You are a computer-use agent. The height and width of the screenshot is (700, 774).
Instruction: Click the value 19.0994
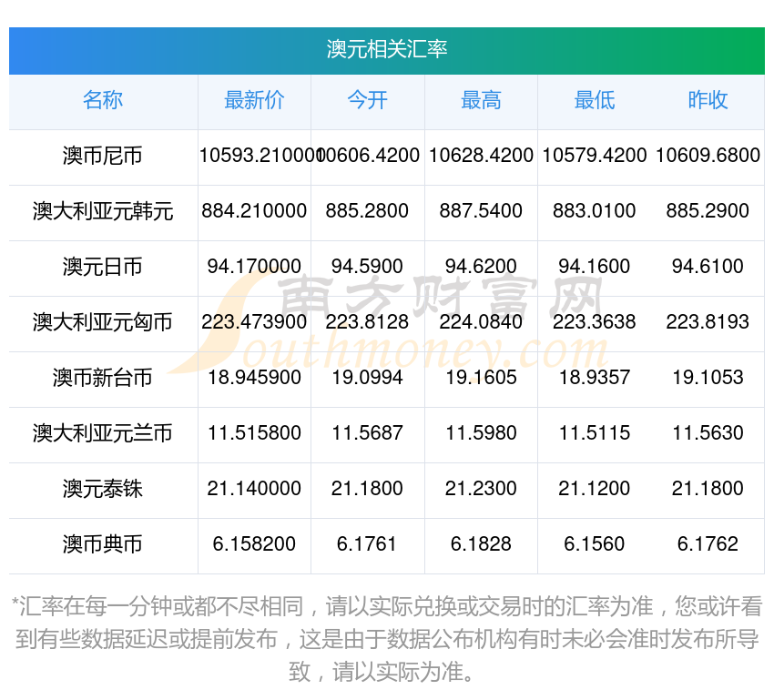[367, 378]
